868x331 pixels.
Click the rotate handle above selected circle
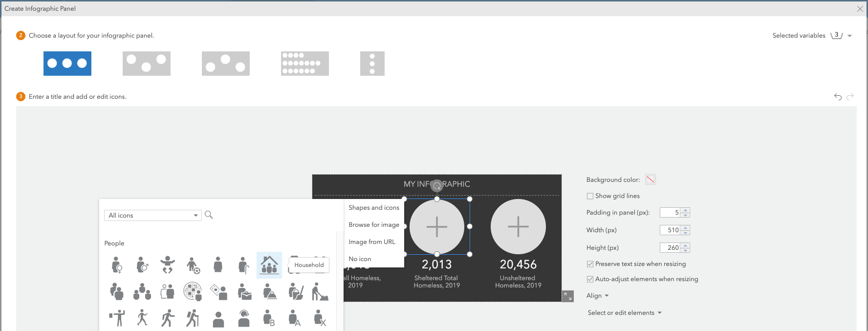point(437,185)
